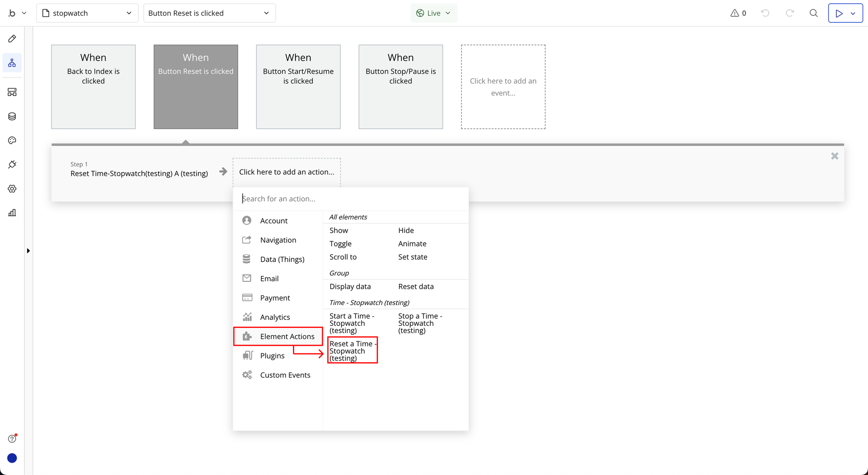Open the Settings gear icon

12,189
